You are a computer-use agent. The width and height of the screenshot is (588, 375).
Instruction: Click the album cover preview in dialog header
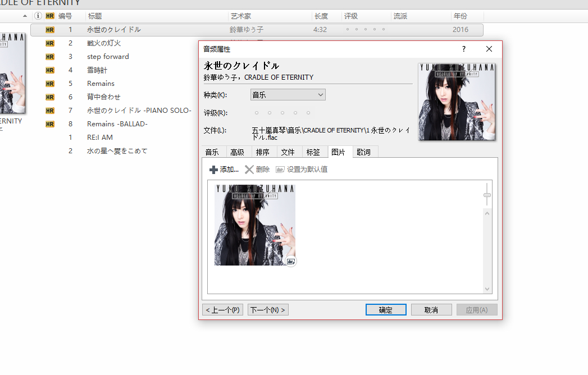pos(457,102)
